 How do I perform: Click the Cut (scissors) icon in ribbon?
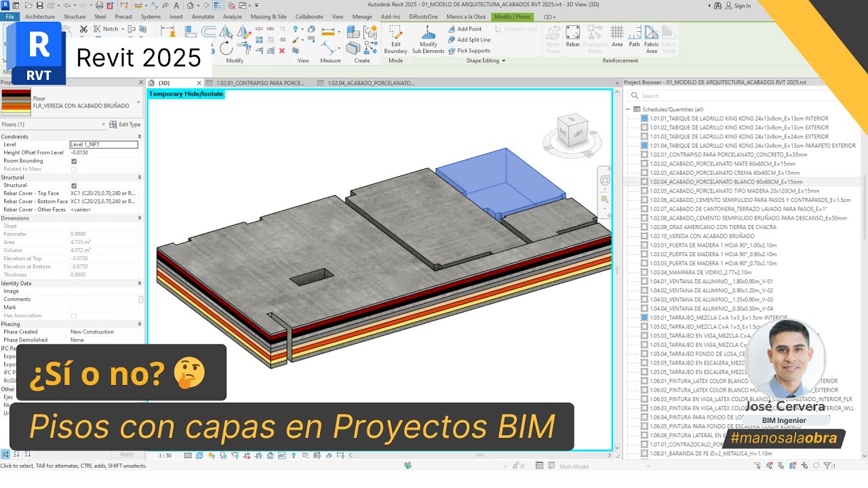click(83, 29)
